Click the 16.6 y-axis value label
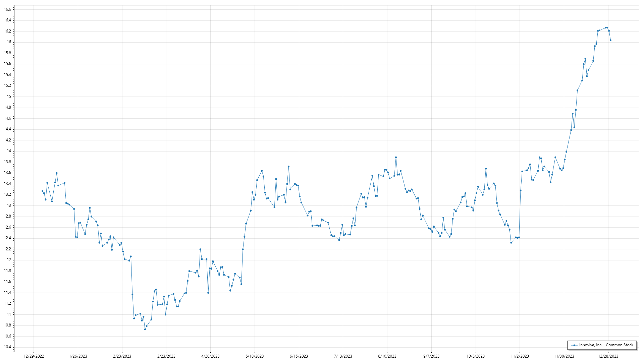 [7, 9]
